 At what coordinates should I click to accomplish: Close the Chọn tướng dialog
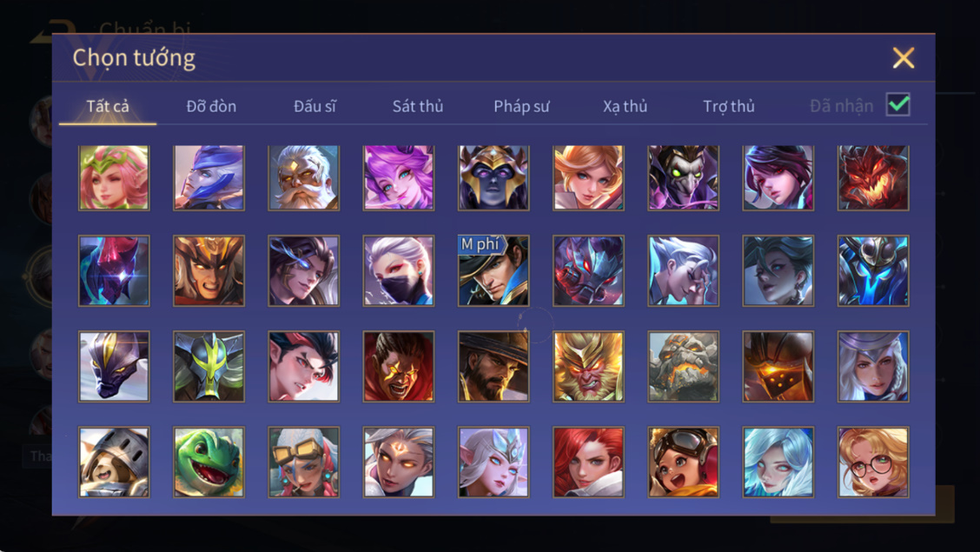click(904, 58)
